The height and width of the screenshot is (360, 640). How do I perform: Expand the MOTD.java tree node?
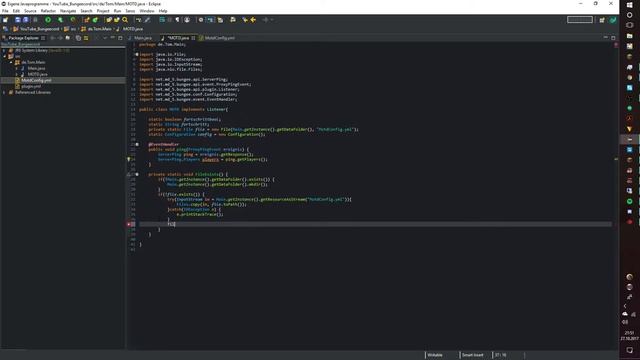tap(17, 74)
